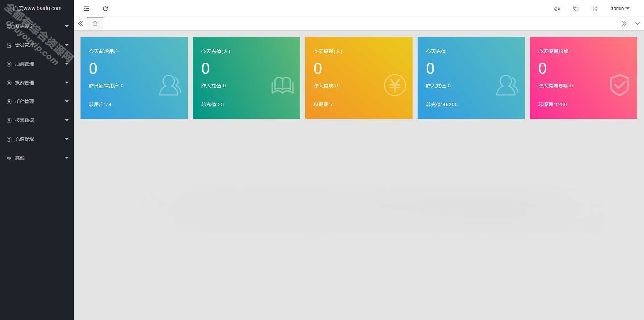Open 投资管理 menu
The image size is (644, 320).
(37, 83)
